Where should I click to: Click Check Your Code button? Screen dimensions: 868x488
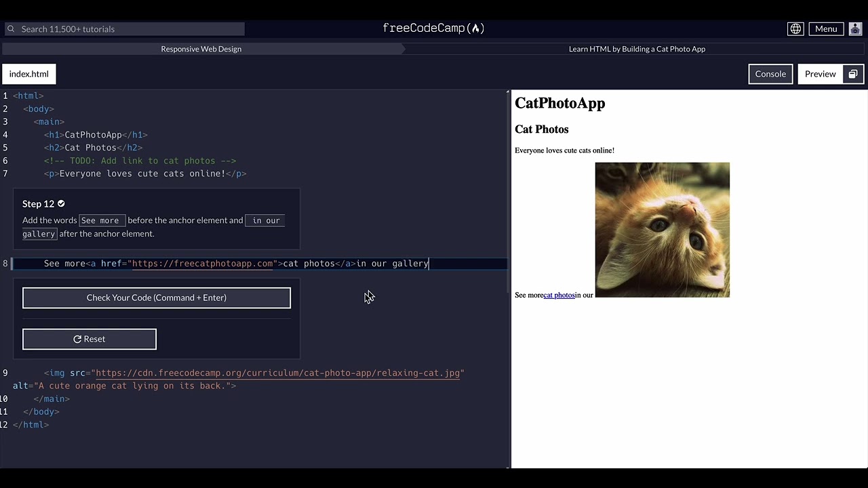[x=157, y=298]
